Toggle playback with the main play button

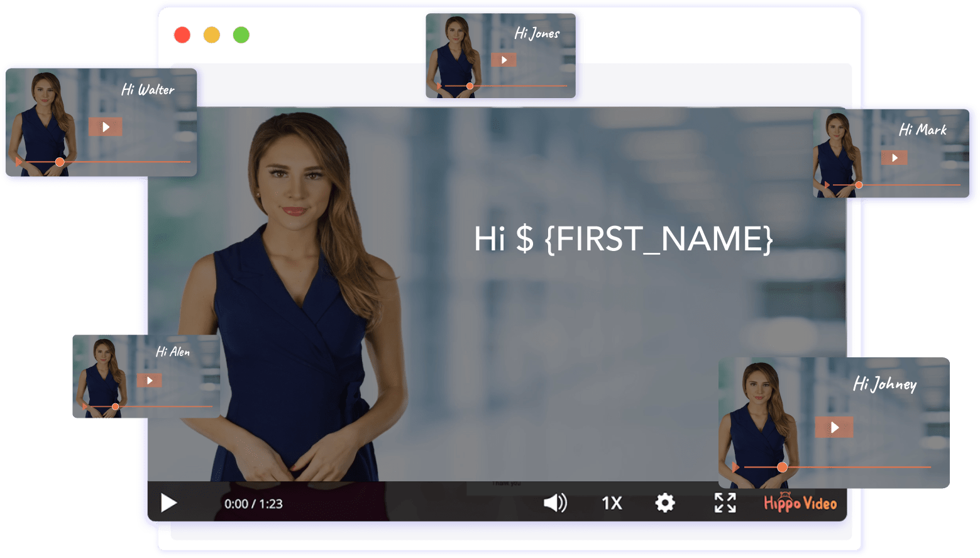coord(168,503)
